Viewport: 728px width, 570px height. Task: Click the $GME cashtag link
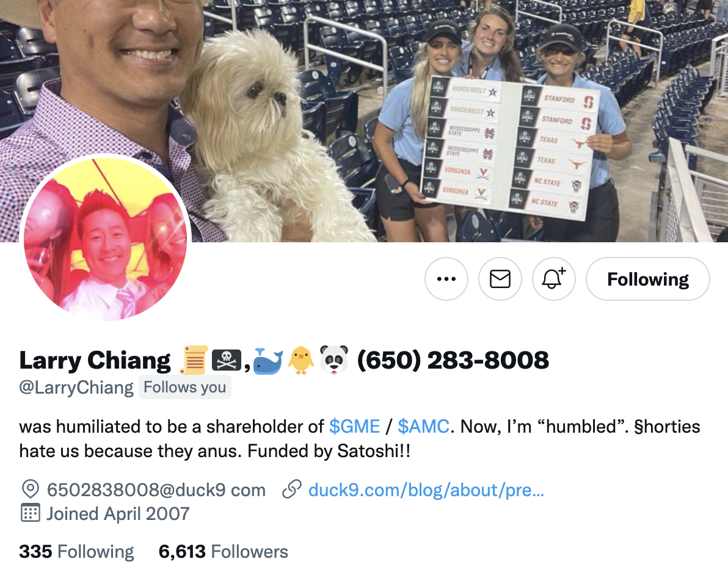[x=354, y=426]
